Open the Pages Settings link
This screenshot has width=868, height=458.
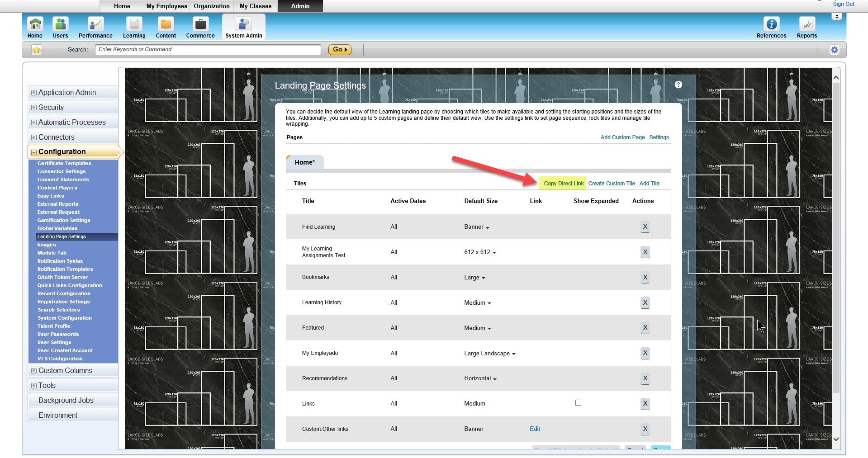[659, 137]
